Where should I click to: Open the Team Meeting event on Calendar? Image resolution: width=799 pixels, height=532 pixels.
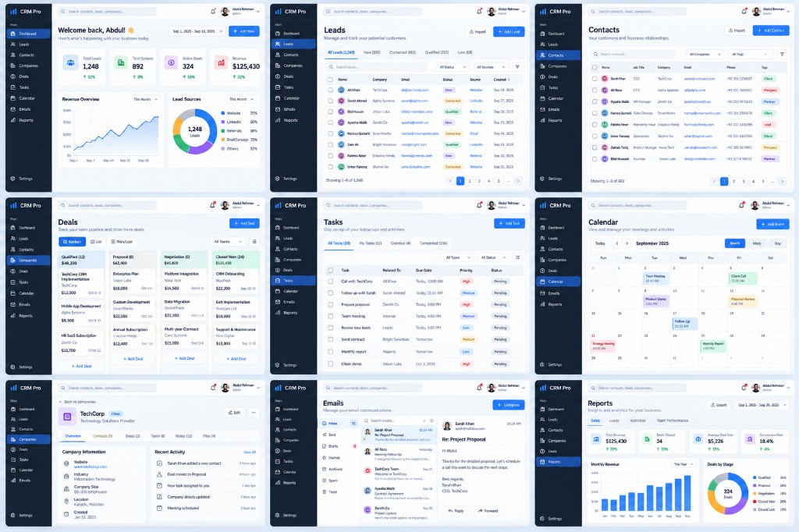point(655,278)
